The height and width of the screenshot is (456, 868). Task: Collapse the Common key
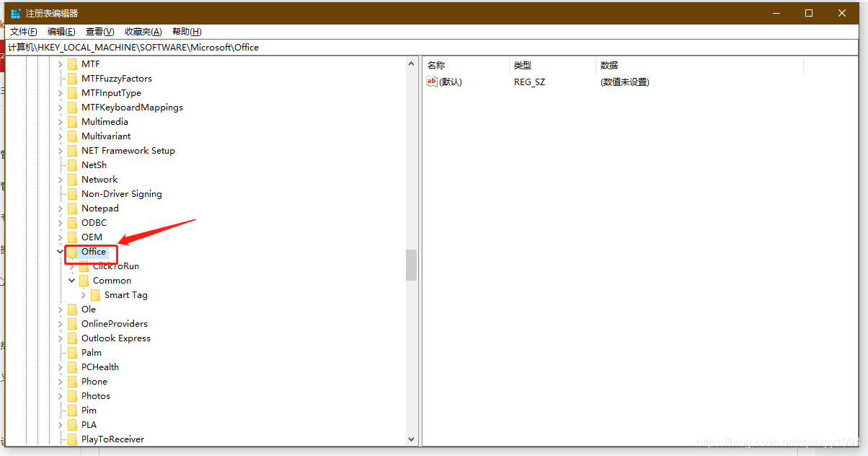click(x=72, y=281)
